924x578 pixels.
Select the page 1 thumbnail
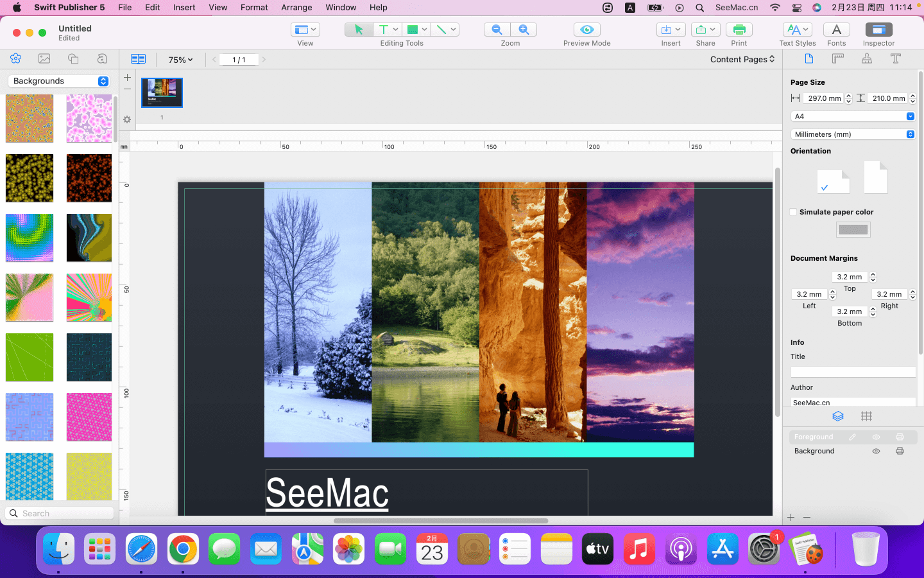(x=162, y=92)
